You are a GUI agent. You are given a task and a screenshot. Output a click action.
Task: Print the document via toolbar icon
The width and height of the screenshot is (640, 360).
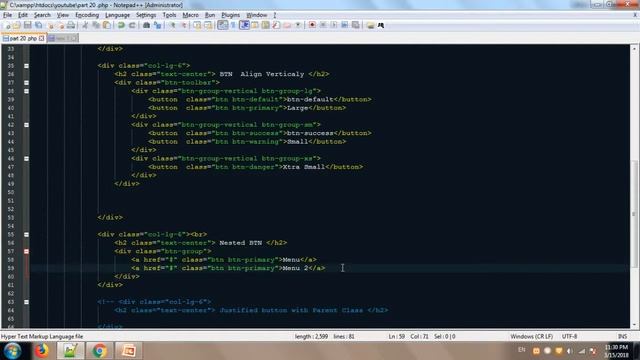pos(71,25)
